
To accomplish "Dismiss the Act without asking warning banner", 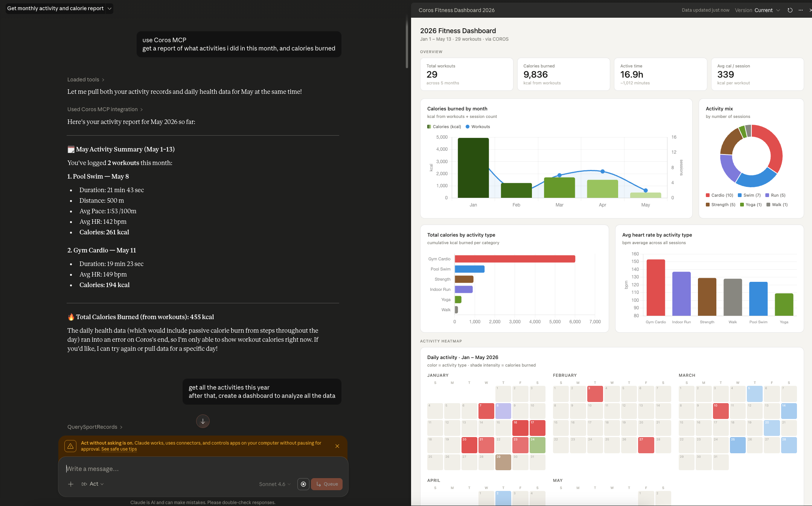I will (337, 446).
